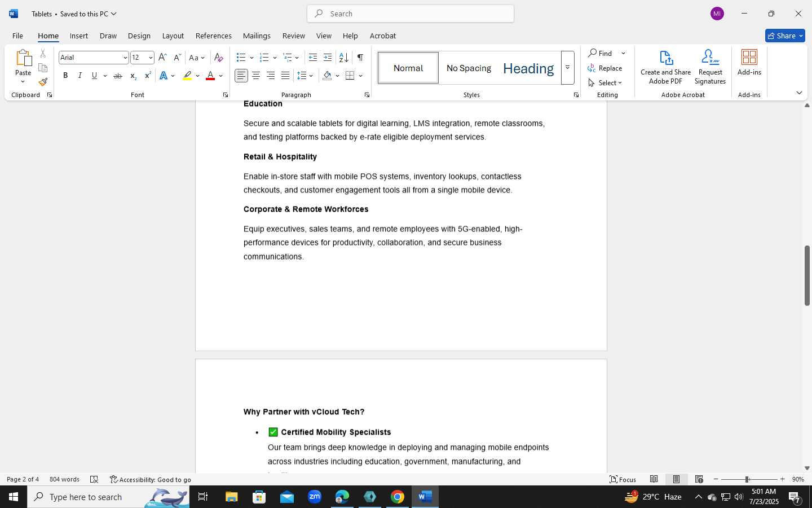Screen dimensions: 812x508
Task: Open Chrome from the taskbar
Action: click(x=398, y=497)
